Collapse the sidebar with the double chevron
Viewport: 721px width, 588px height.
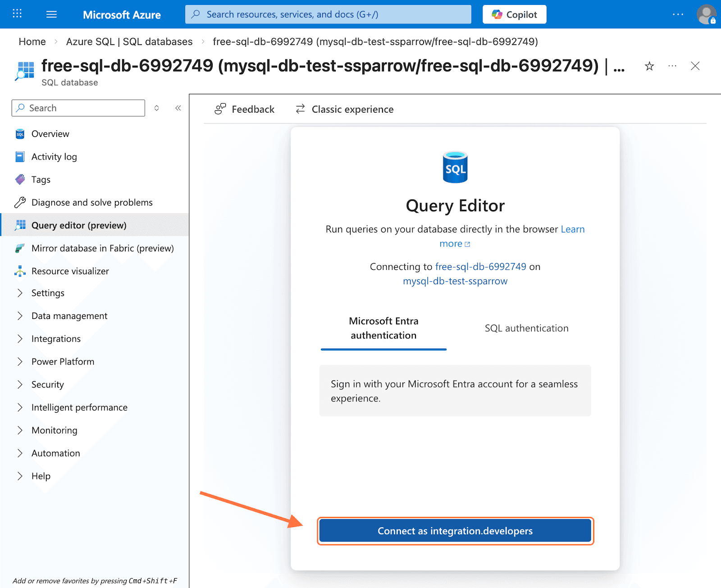(178, 108)
